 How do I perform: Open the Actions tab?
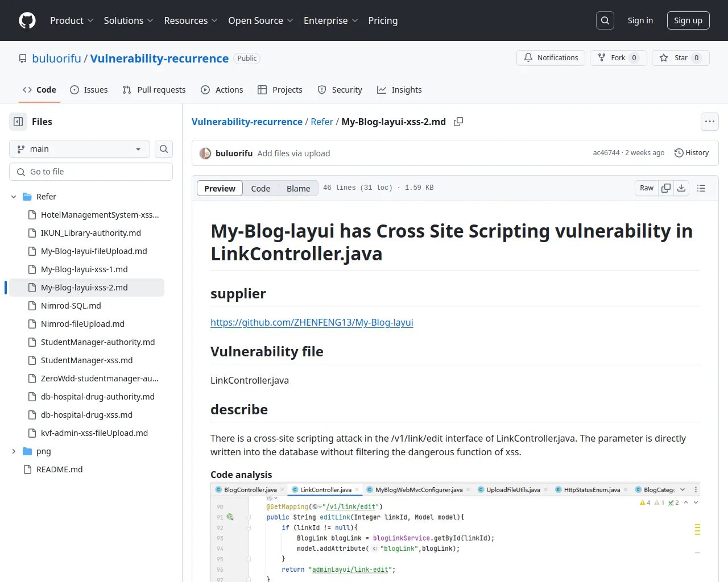[222, 90]
